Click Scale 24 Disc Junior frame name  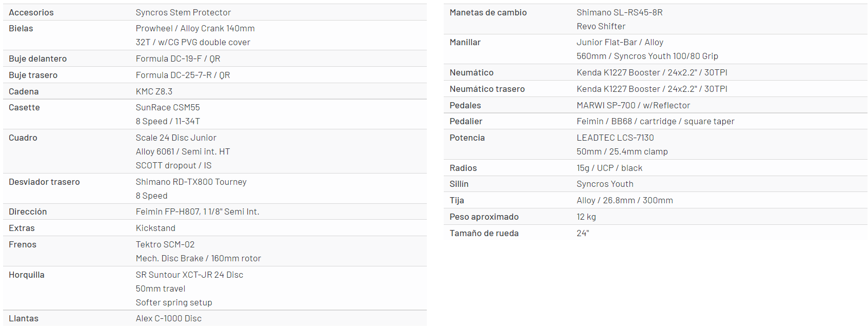[x=176, y=138]
